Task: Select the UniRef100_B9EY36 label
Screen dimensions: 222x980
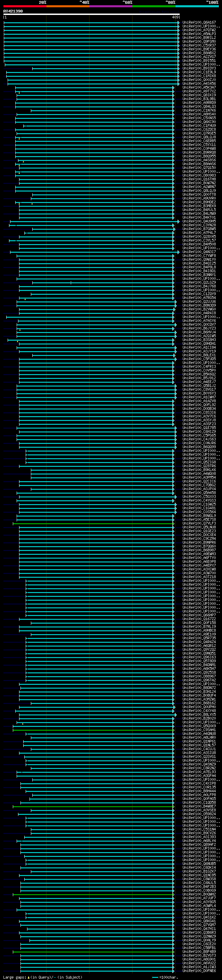Action: 199,49
